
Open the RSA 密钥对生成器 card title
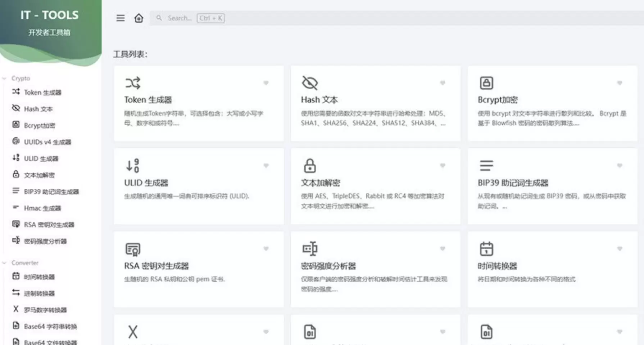click(156, 266)
